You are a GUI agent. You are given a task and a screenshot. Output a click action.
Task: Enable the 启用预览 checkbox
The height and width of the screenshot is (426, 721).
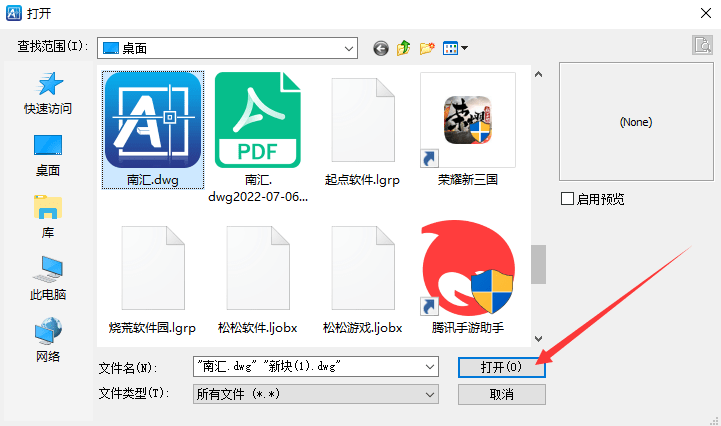tap(567, 199)
